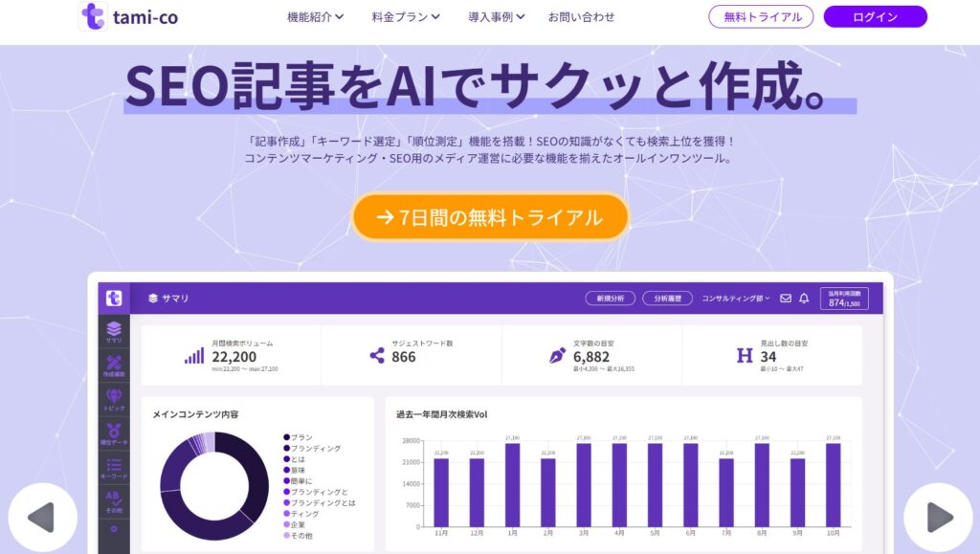Click the H heading icon beside 34
Image resolution: width=980 pixels, height=554 pixels.
pos(745,356)
